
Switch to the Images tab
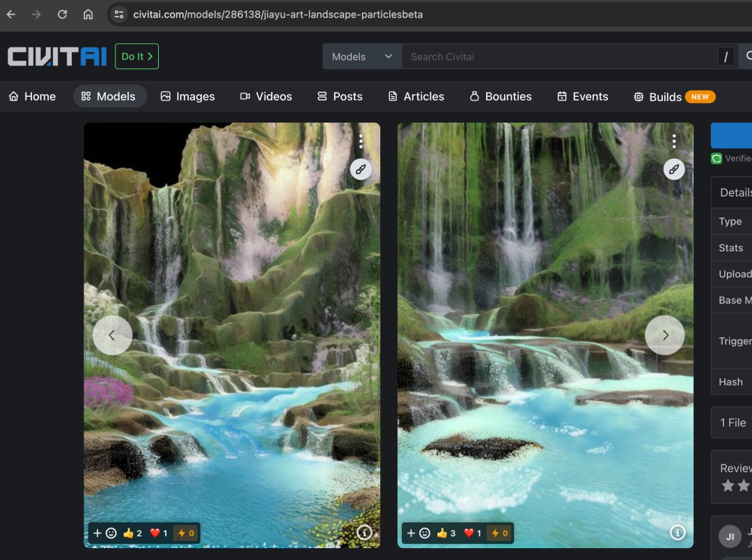(x=187, y=96)
